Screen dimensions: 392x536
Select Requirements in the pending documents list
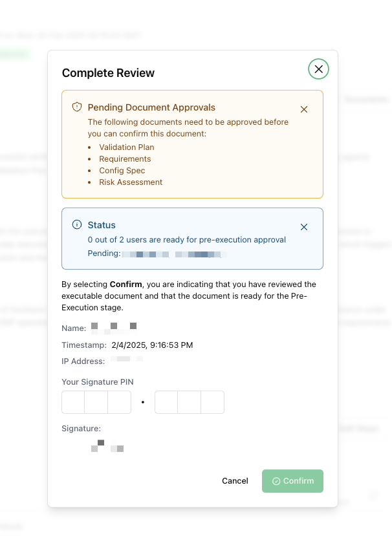click(124, 159)
